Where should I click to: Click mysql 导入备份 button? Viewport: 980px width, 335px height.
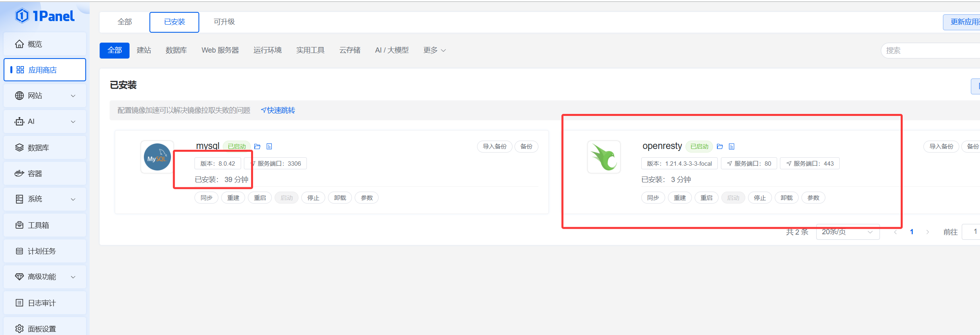click(x=495, y=147)
